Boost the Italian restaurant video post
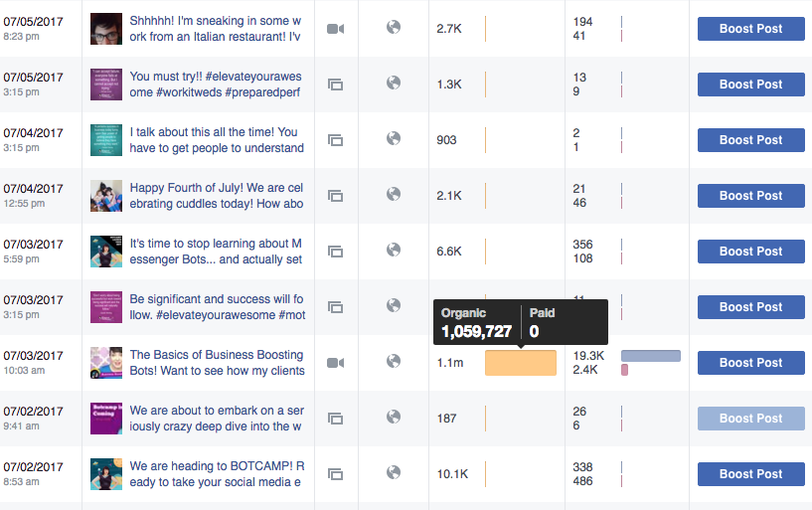 751,29
